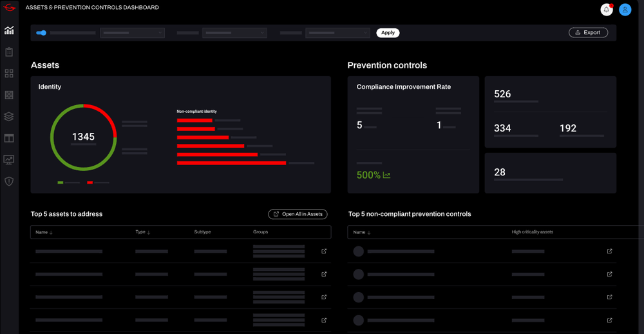
Task: Open the analytics chart icon in sidebar
Action: pos(9,30)
